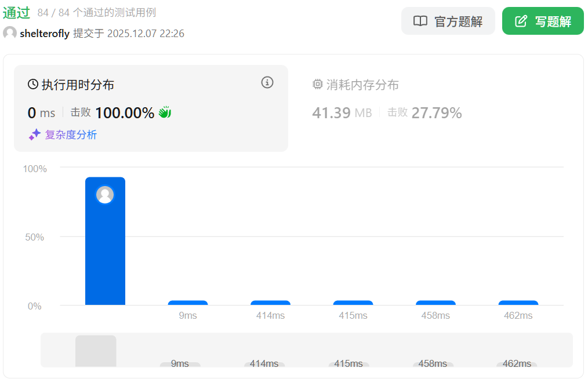The height and width of the screenshot is (386, 588).
Task: Open 官方题解 official solution
Action: pos(448,21)
